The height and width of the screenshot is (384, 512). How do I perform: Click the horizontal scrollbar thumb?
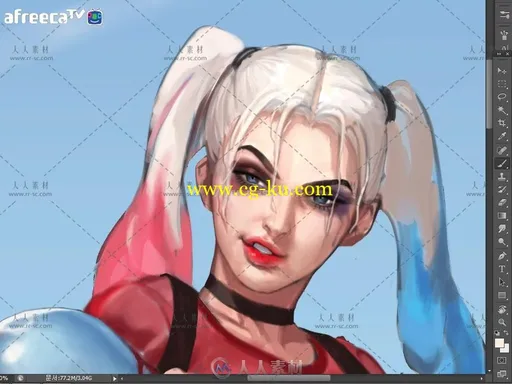point(289,378)
